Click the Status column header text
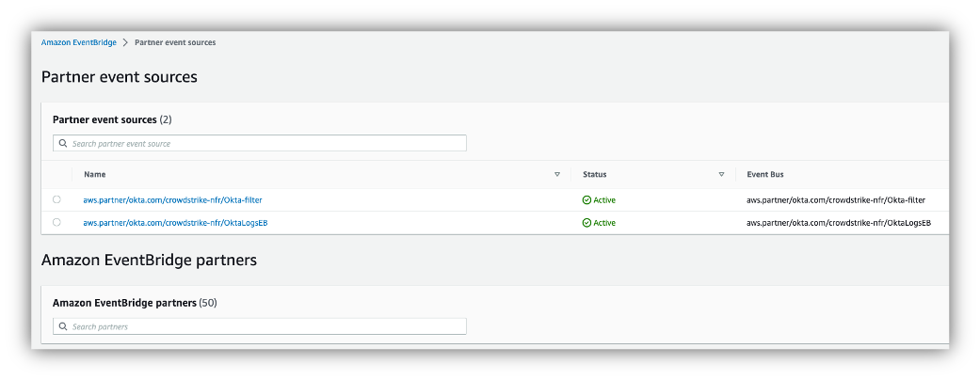 click(594, 174)
